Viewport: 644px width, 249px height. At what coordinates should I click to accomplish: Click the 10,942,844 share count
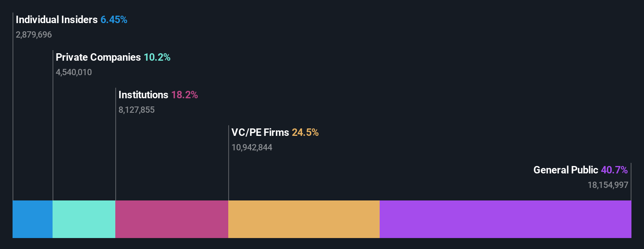252,148
